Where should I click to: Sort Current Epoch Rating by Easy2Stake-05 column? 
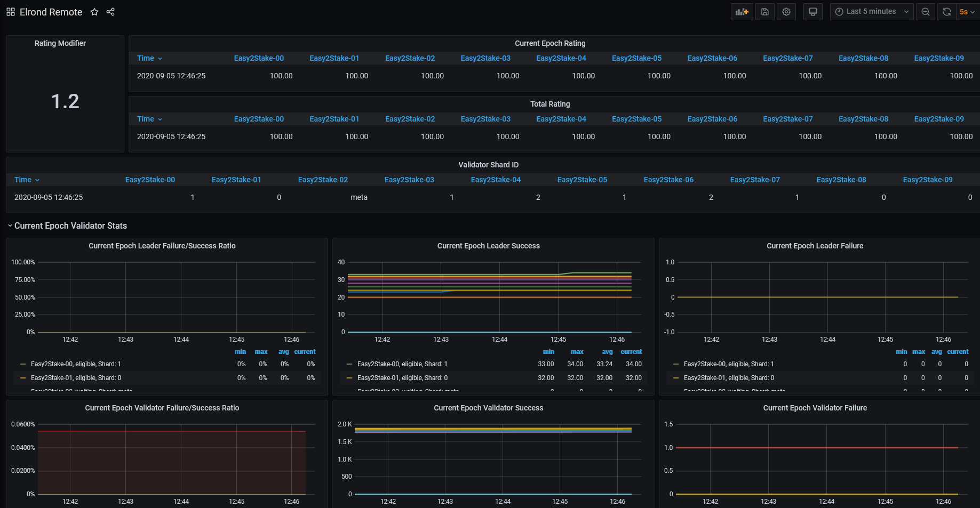(636, 58)
